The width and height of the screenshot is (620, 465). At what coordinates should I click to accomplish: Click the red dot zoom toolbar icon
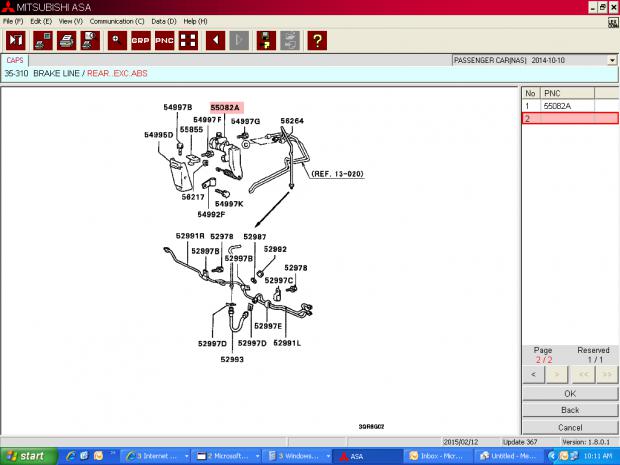click(118, 40)
